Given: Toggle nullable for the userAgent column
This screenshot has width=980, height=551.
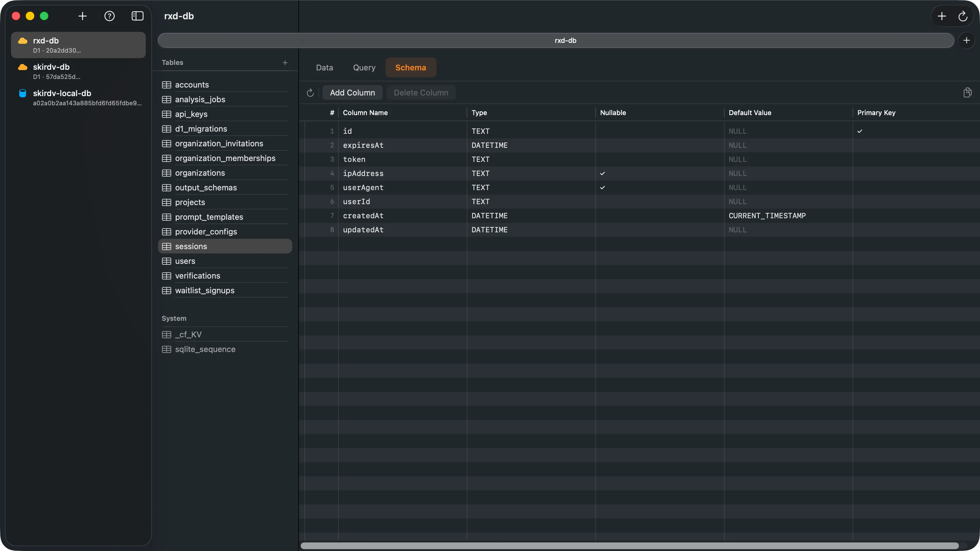Looking at the screenshot, I should point(603,187).
